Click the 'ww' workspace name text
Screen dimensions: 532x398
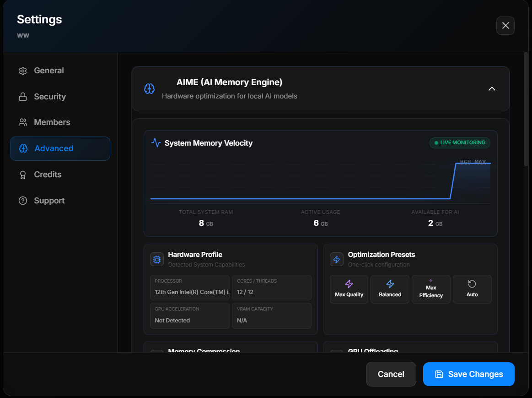[x=23, y=35]
